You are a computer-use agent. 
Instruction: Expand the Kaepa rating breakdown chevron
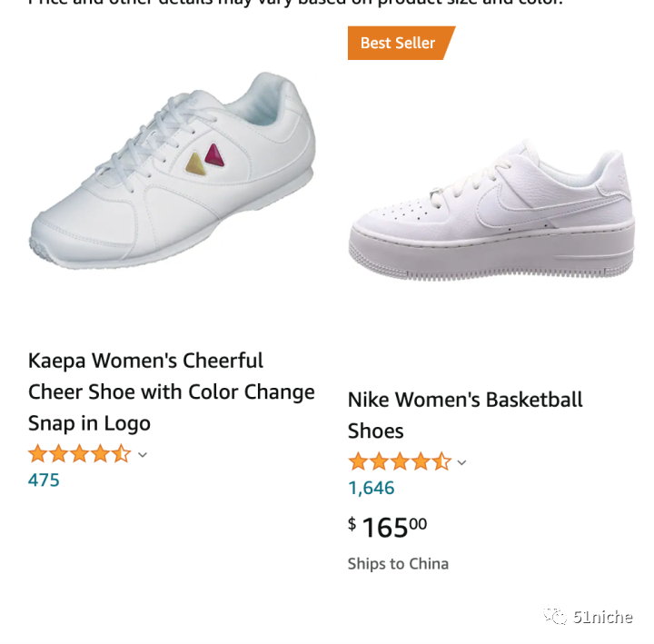pyautogui.click(x=143, y=455)
